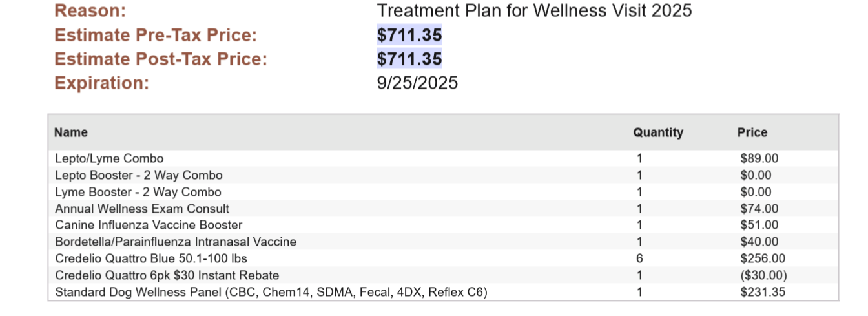Click the Price column header
This screenshot has height=316, width=868.
click(752, 132)
